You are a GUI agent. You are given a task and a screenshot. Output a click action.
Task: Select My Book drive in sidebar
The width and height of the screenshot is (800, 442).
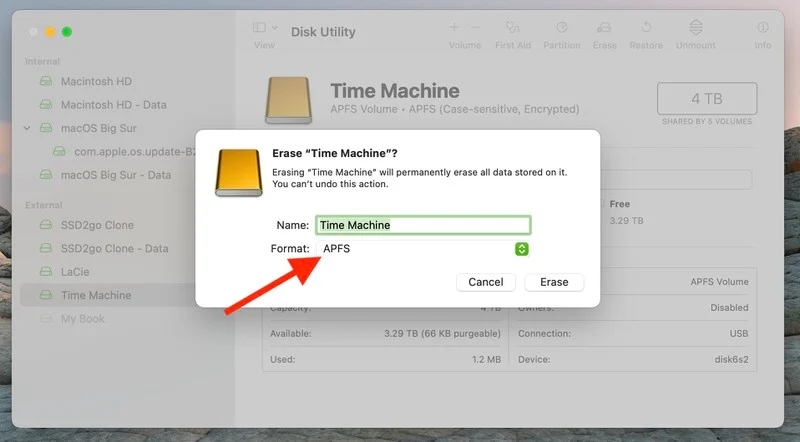pyautogui.click(x=82, y=319)
